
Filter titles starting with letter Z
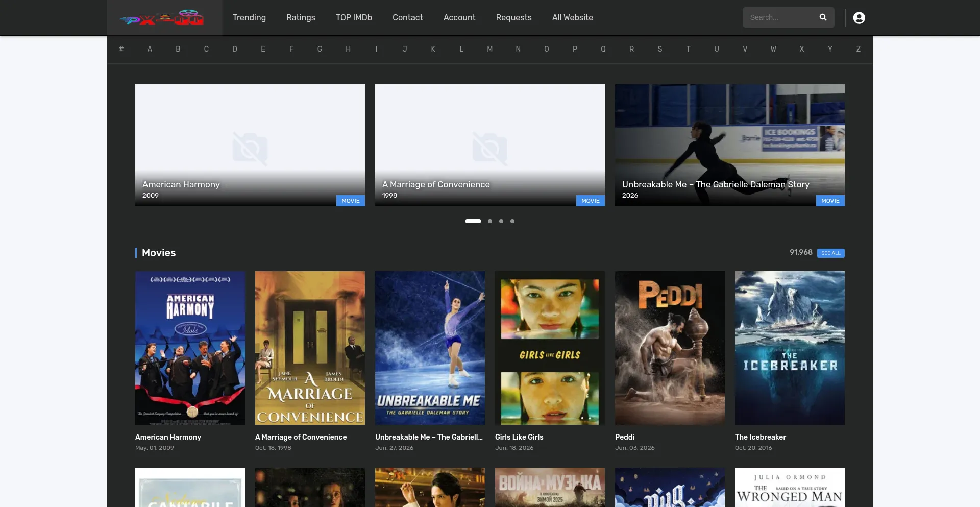coord(859,49)
